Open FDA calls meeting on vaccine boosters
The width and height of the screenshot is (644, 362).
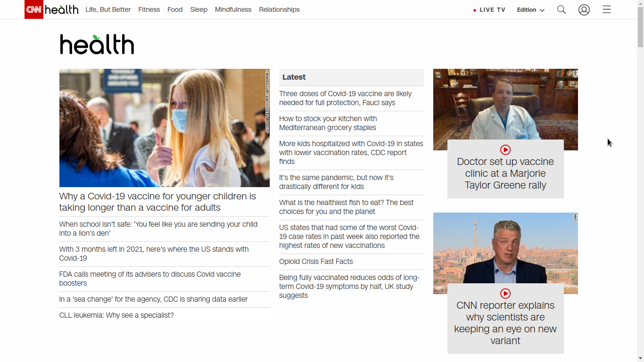150,279
